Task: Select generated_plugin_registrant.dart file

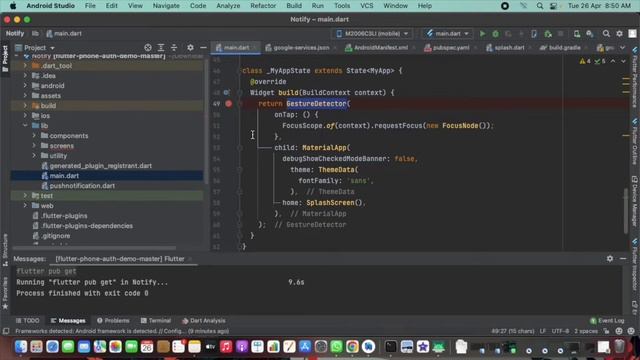Action: click(x=100, y=166)
